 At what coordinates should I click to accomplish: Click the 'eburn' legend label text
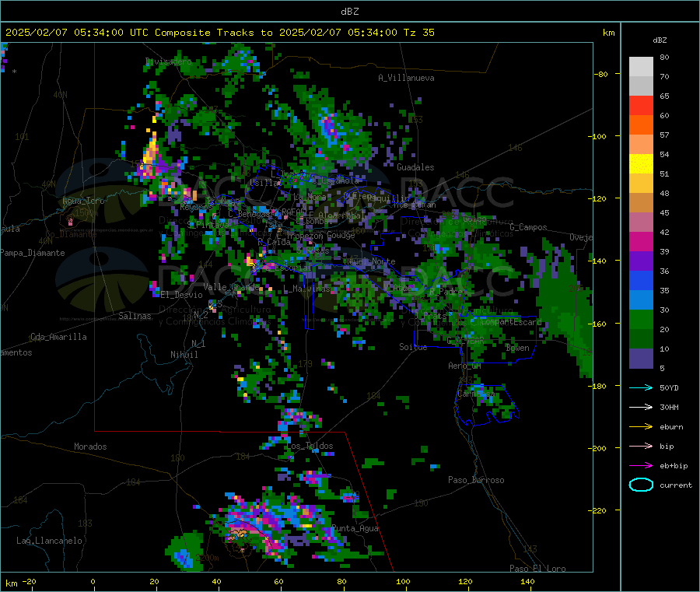point(671,427)
